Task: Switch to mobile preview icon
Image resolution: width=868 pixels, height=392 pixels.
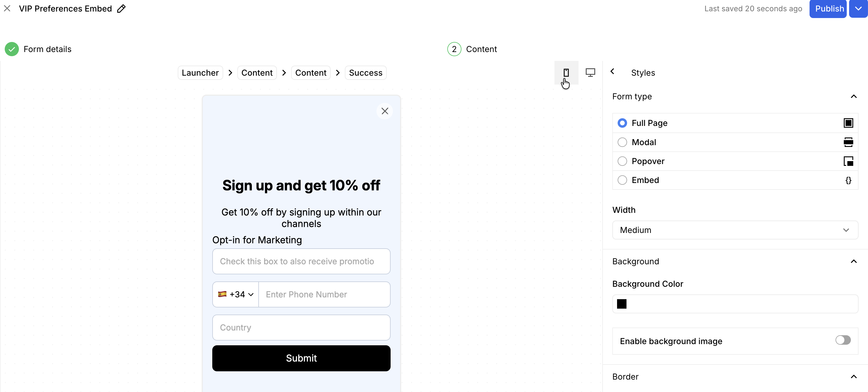Action: [566, 72]
